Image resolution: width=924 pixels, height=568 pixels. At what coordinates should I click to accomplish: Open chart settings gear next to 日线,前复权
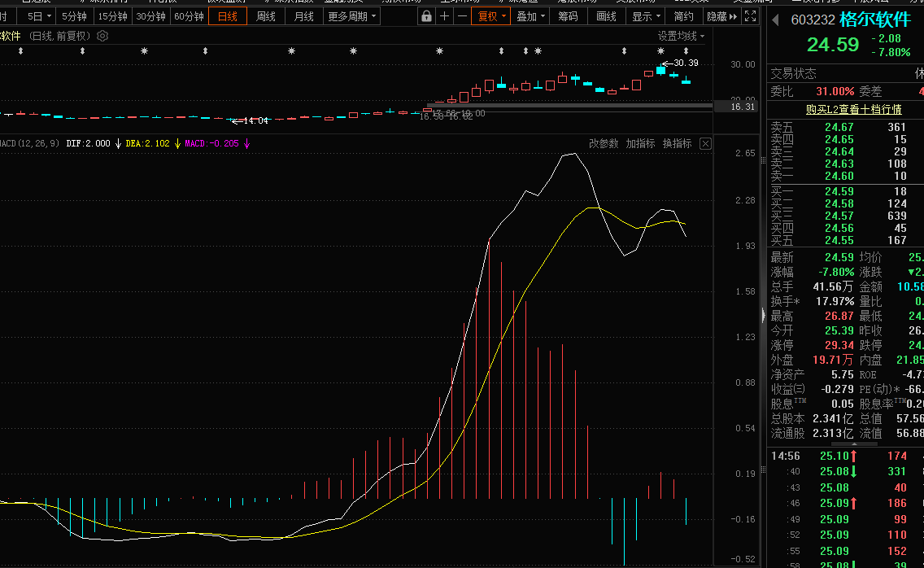(102, 36)
